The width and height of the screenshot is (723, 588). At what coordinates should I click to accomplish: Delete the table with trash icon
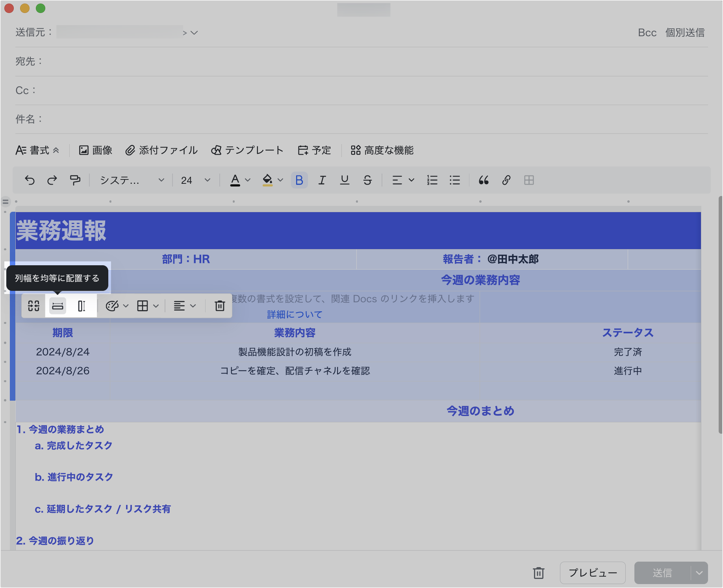tap(220, 306)
